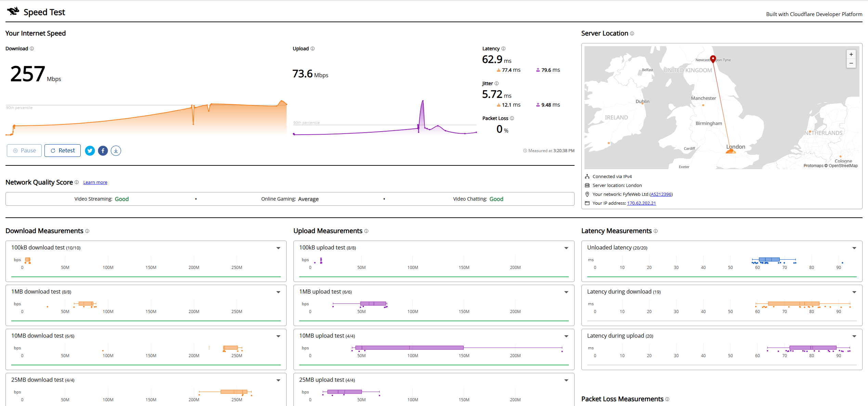This screenshot has height=406, width=868.
Task: Click the 12.1 ms download jitter value
Action: (509, 105)
